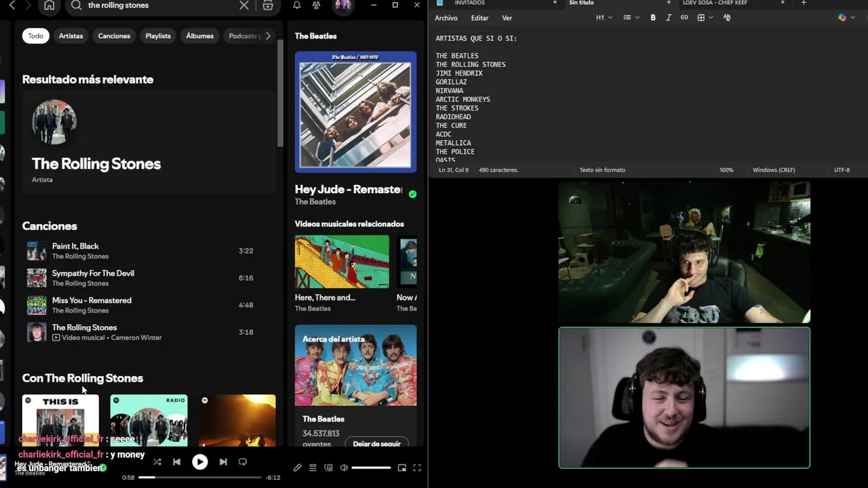
Task: Filter search results by Playlists
Action: pos(158,36)
